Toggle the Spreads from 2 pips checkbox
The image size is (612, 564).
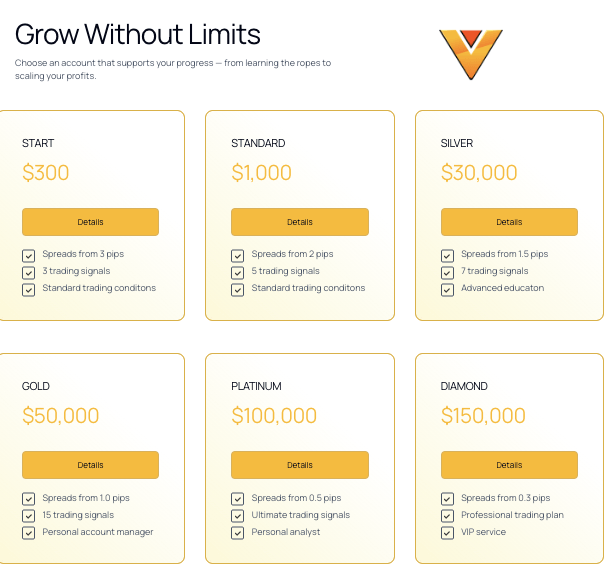(x=238, y=255)
